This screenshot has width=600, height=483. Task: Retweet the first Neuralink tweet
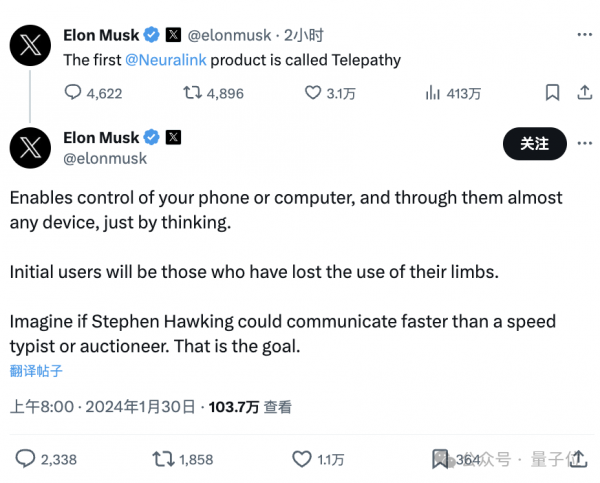click(189, 93)
